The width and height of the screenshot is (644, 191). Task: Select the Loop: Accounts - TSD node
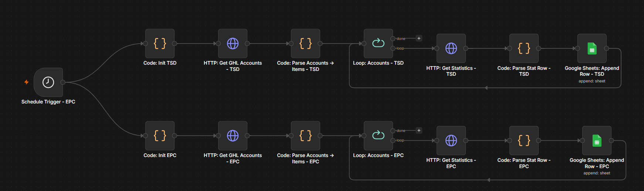[x=378, y=44]
